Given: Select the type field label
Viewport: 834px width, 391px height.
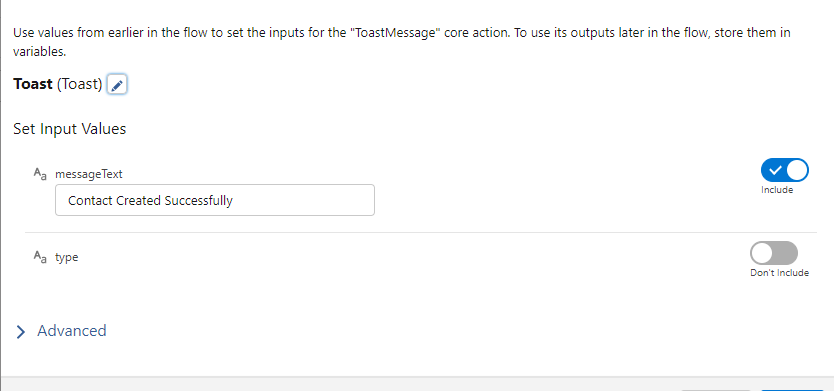Looking at the screenshot, I should tap(66, 257).
